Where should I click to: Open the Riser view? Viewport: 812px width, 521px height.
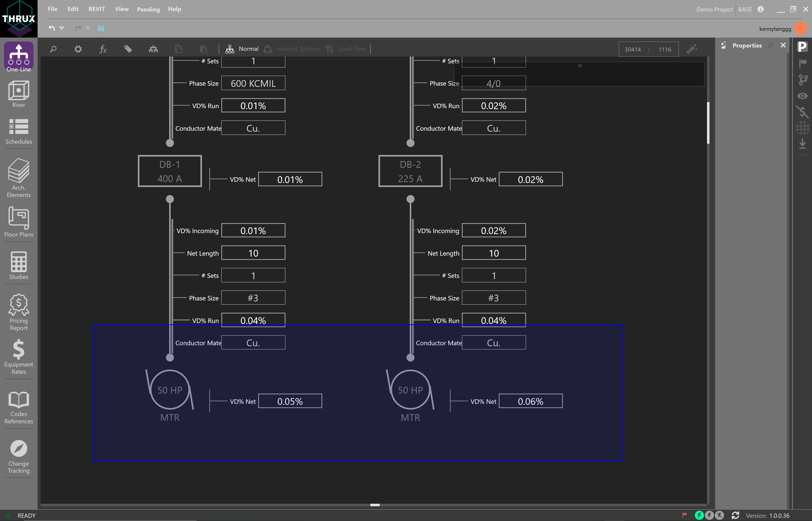click(19, 94)
